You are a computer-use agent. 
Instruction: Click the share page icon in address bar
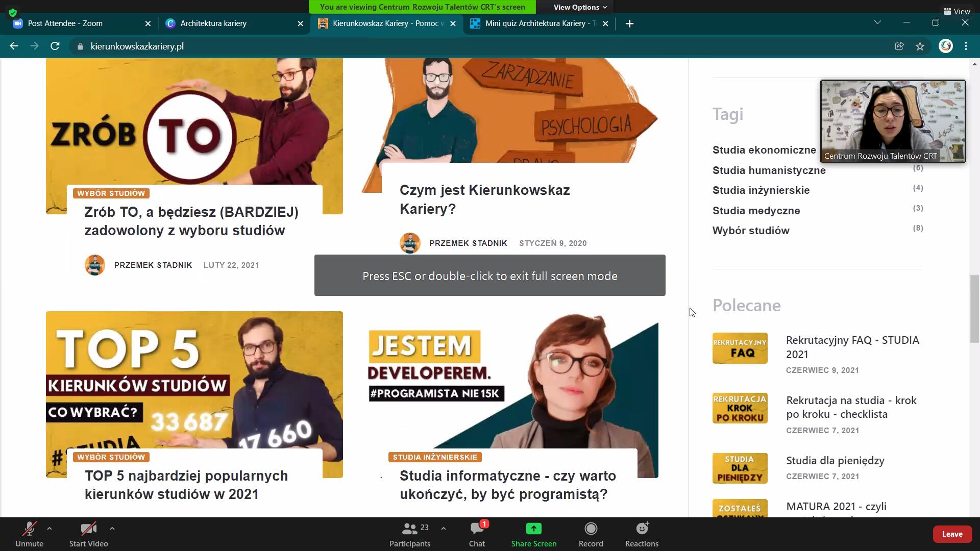pos(899,46)
